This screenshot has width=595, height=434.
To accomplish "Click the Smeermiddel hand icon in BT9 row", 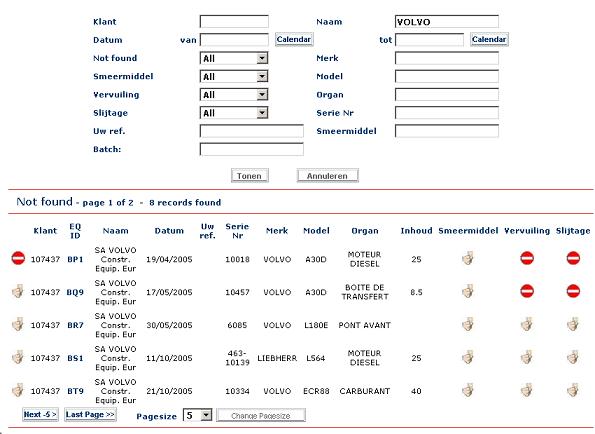I will point(468,390).
